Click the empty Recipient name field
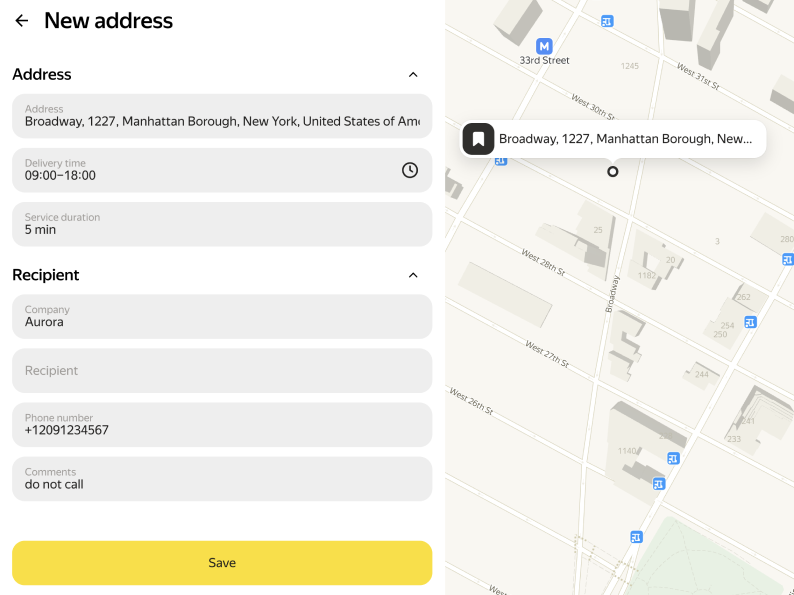The image size is (794, 595). pos(222,371)
